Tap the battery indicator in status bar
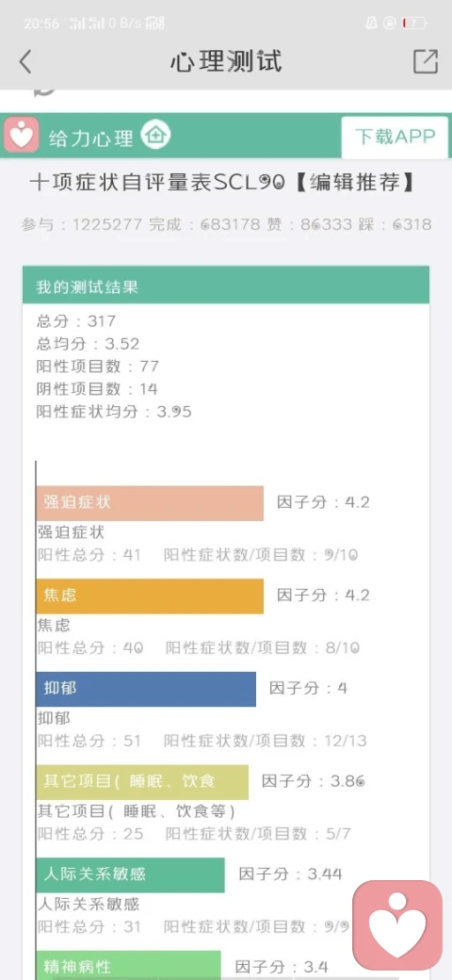The width and height of the screenshot is (452, 980). (x=414, y=24)
